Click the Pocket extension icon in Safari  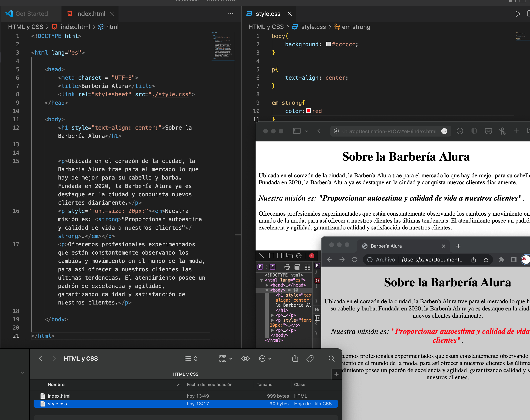488,131
